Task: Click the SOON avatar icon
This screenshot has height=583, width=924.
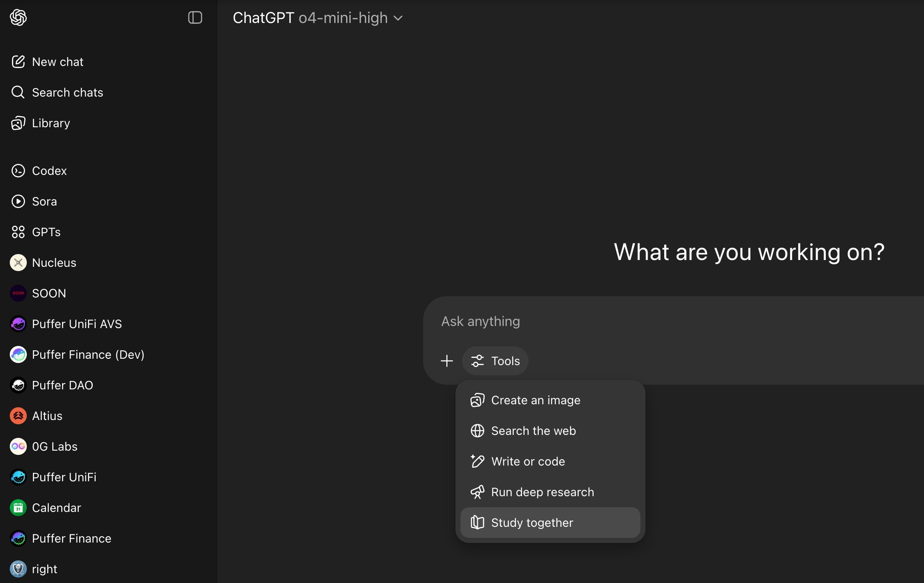Action: coord(18,293)
